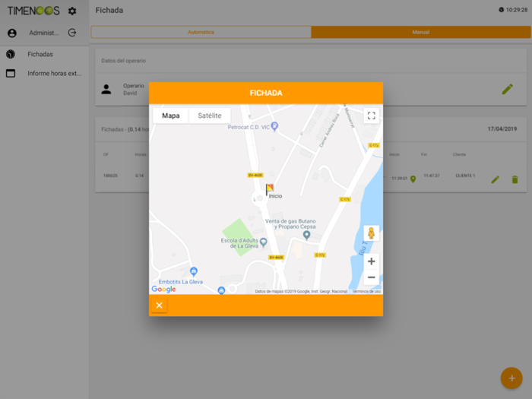Viewport: 532px width, 399px height.
Task: Click the Inicio column header
Action: pos(394,154)
